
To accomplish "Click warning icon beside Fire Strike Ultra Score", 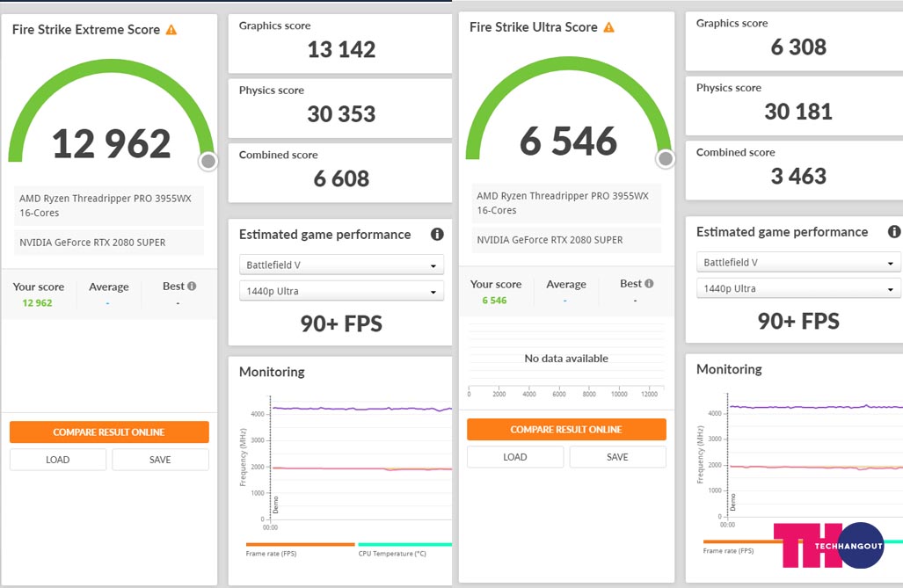I will [x=608, y=27].
